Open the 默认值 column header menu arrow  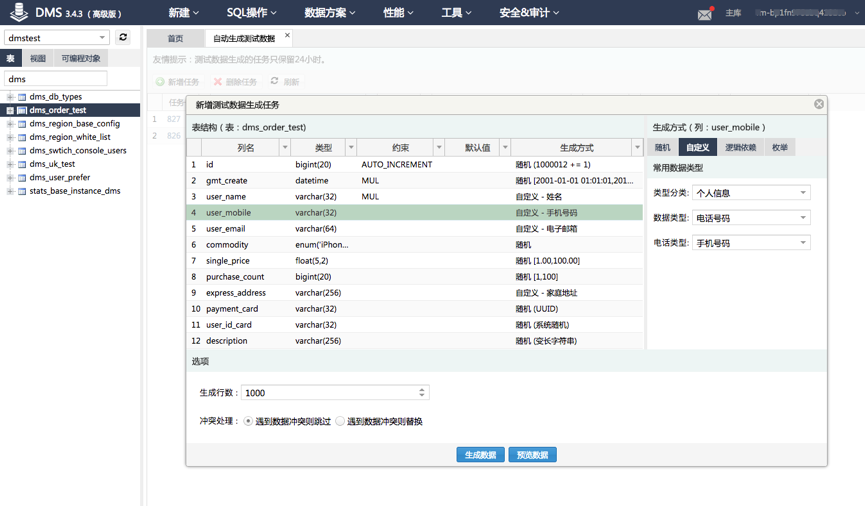(505, 147)
